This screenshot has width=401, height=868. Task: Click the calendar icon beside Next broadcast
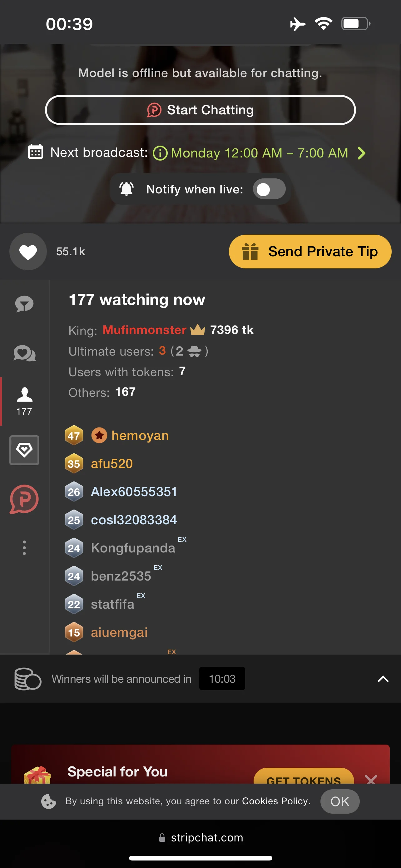coord(35,152)
